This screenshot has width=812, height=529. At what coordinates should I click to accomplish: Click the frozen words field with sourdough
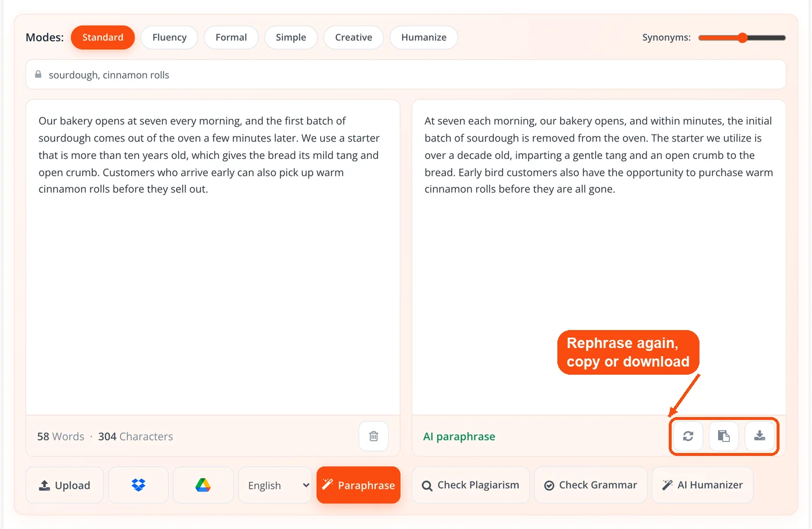coord(406,75)
